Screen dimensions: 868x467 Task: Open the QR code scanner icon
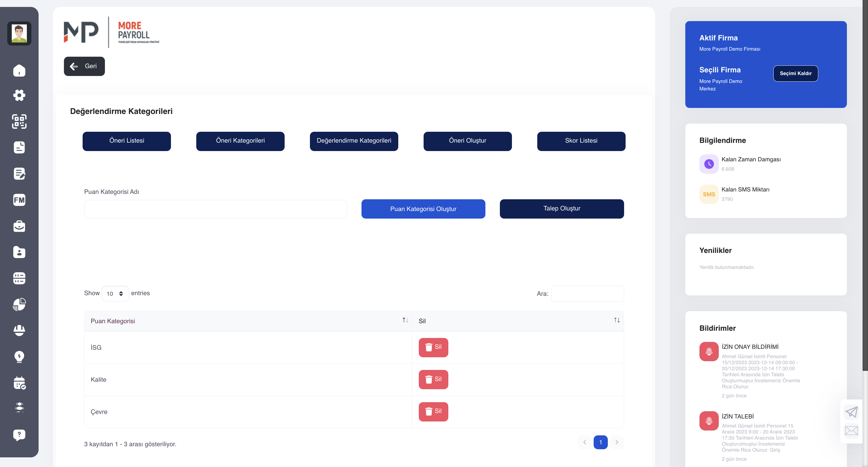pyautogui.click(x=19, y=121)
